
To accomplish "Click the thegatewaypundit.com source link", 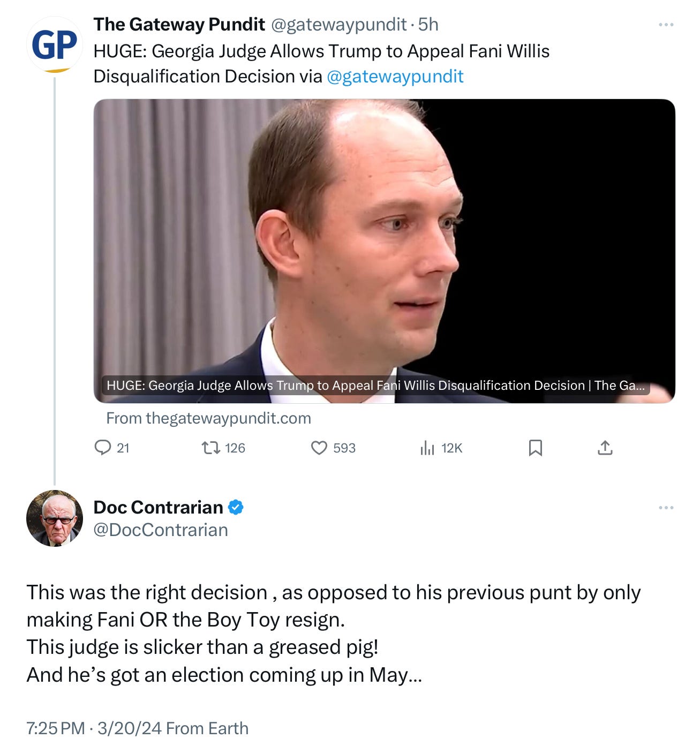I will pos(208,418).
